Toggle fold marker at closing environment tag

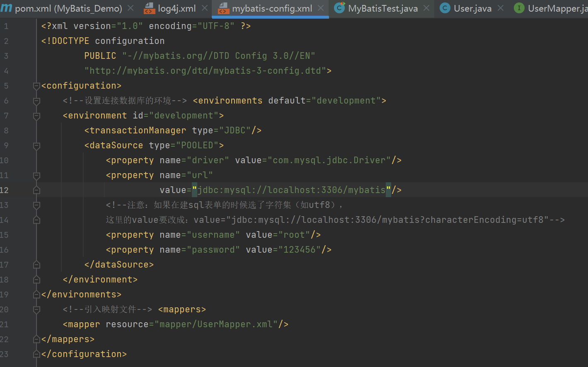tap(36, 280)
